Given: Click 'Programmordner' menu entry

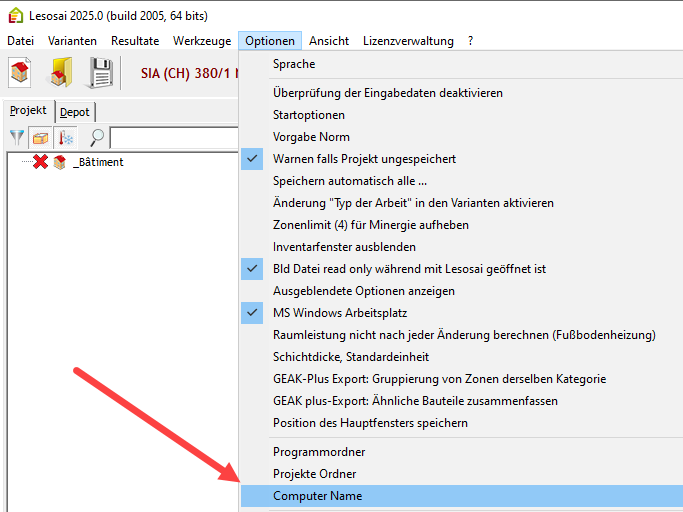Looking at the screenshot, I should coord(319,452).
